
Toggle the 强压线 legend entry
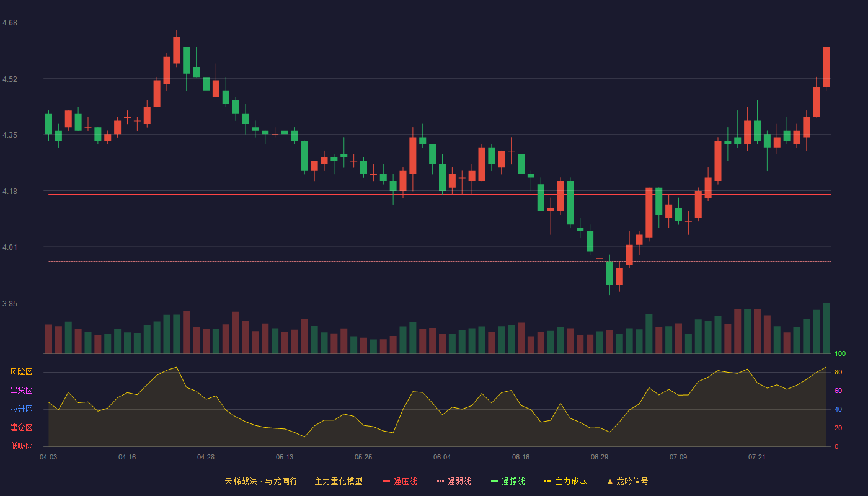coord(401,481)
